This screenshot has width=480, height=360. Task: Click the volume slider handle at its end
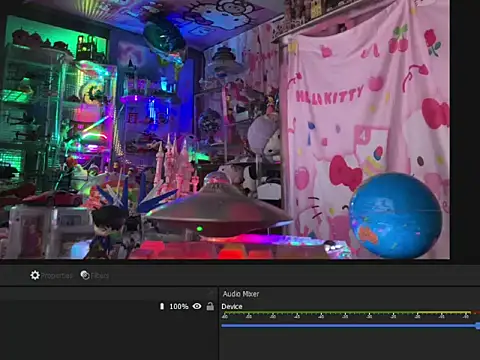pos(478,326)
